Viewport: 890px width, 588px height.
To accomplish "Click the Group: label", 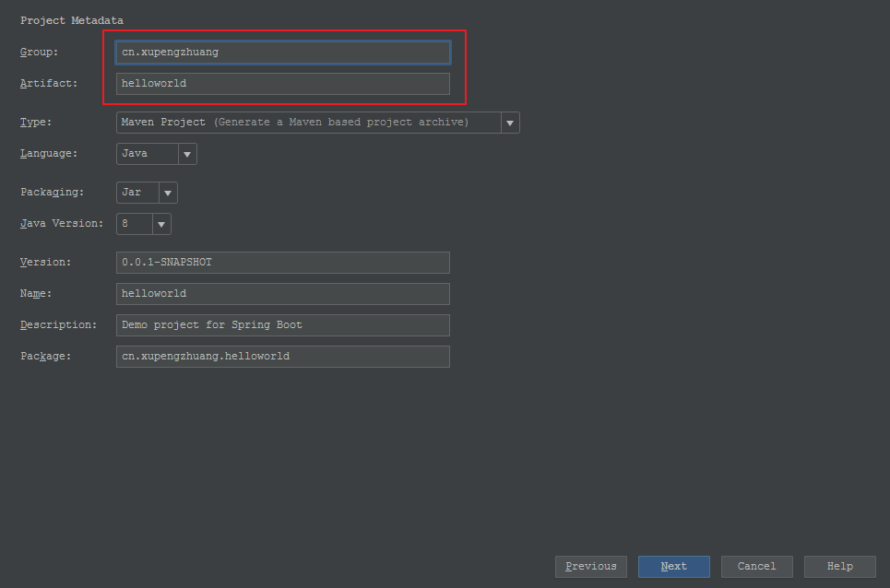I will point(39,53).
